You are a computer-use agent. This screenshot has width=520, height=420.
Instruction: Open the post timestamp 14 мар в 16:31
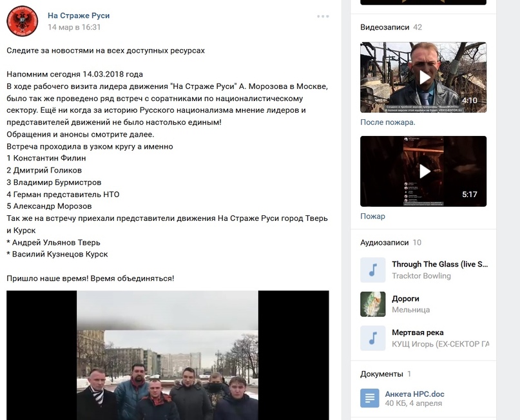click(74, 27)
